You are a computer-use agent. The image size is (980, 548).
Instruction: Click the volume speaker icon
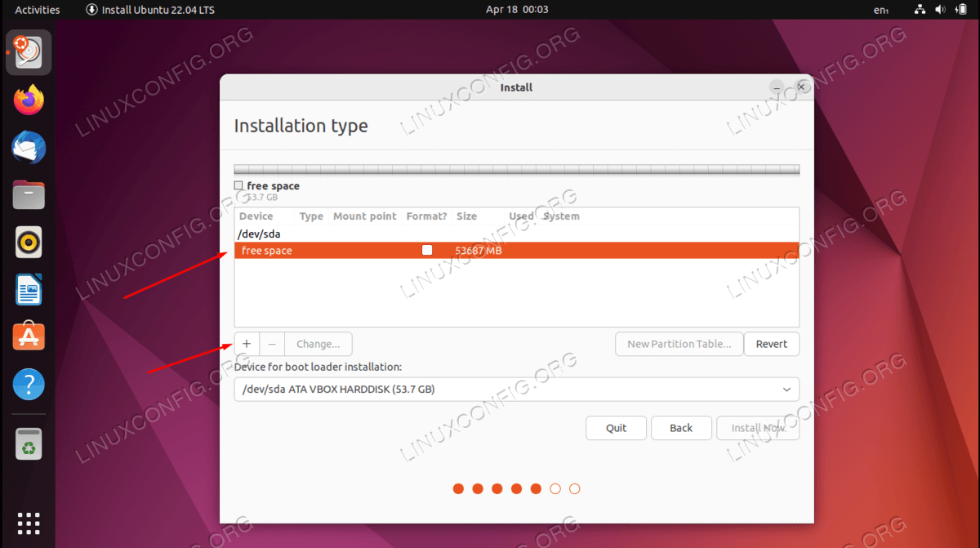pyautogui.click(x=941, y=10)
